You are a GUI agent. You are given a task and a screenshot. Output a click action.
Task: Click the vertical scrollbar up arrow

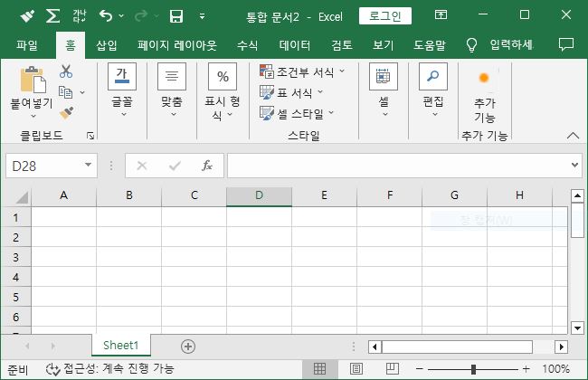pos(577,195)
